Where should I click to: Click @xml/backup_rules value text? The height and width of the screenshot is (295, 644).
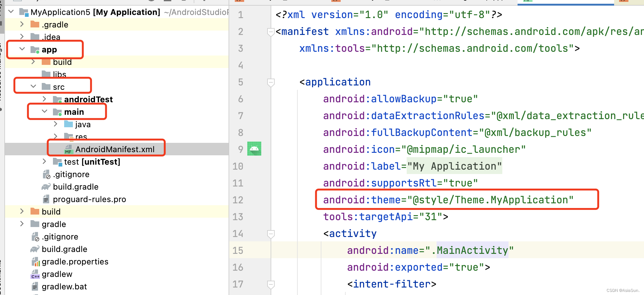[535, 133]
